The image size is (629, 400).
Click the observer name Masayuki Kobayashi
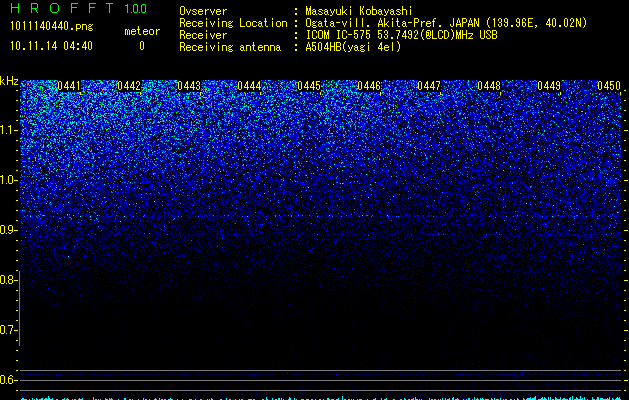pos(359,11)
